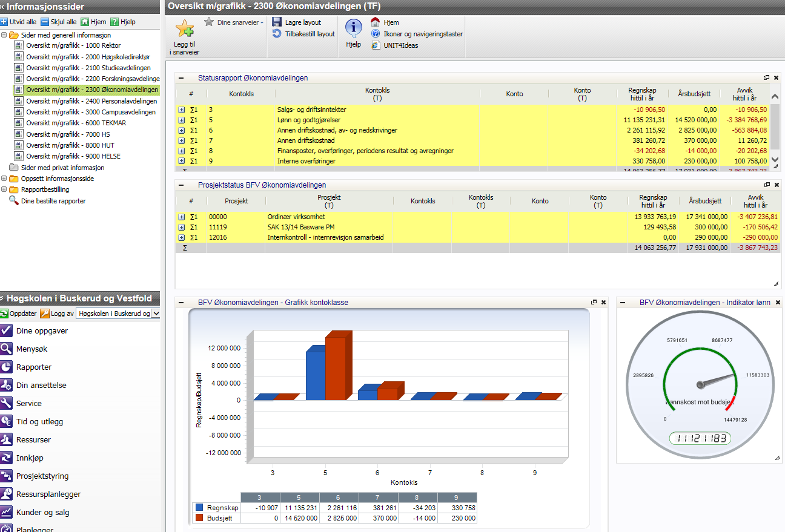The image size is (785, 532).
Task: Expand row 5 Lønn og godtgjørelser
Action: pos(181,120)
